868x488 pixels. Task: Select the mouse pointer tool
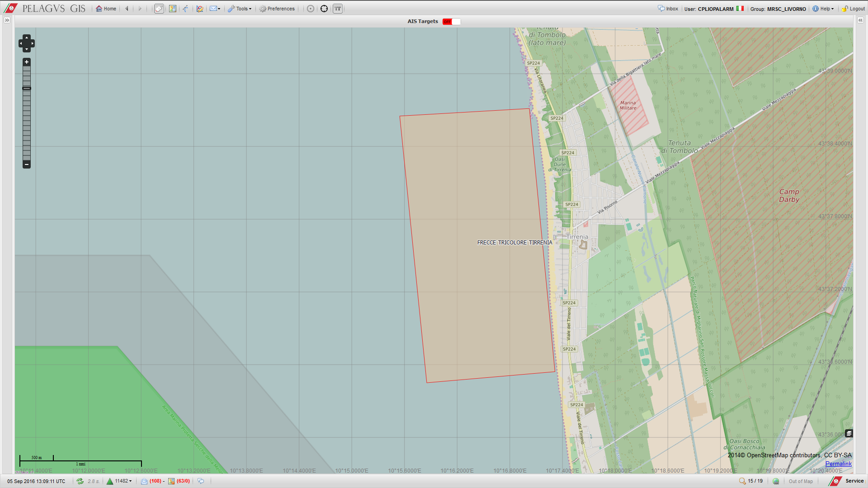click(159, 9)
